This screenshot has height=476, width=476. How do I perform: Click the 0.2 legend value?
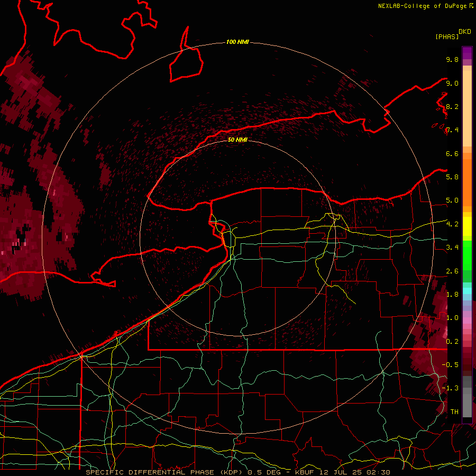click(x=452, y=342)
